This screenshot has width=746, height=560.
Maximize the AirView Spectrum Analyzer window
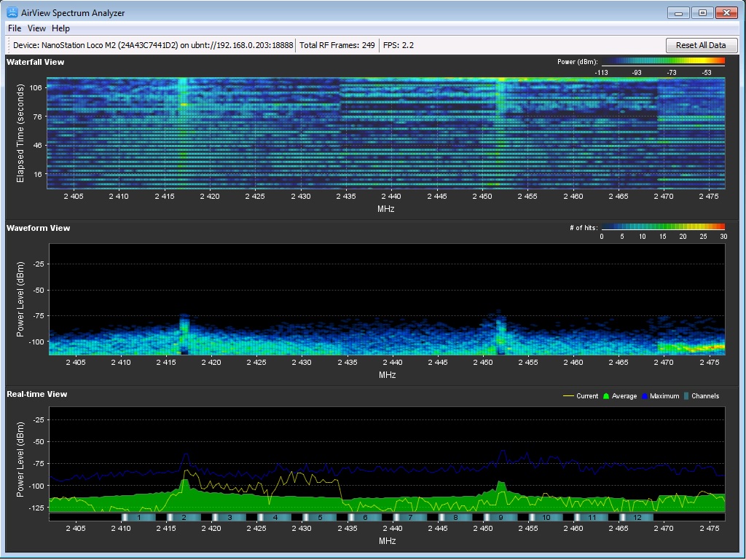pyautogui.click(x=702, y=12)
